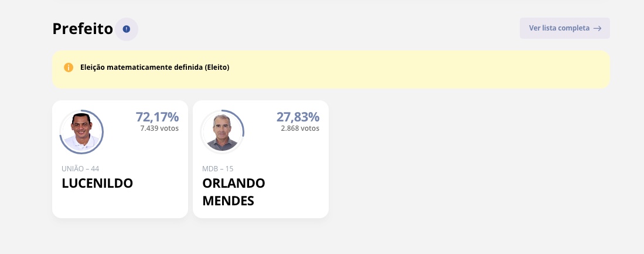Click the UNIÃO – 44 party label

[80, 169]
